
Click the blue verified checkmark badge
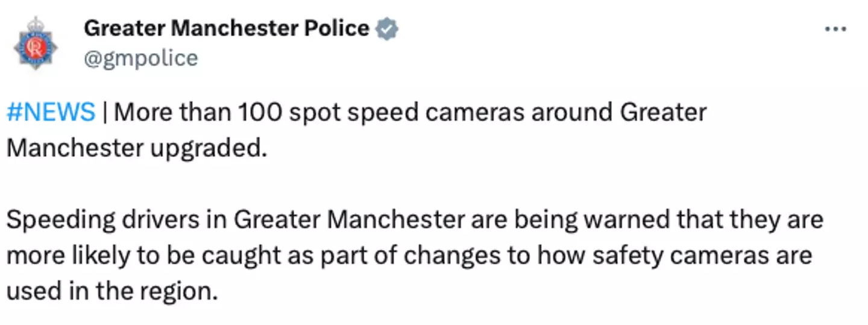click(387, 28)
